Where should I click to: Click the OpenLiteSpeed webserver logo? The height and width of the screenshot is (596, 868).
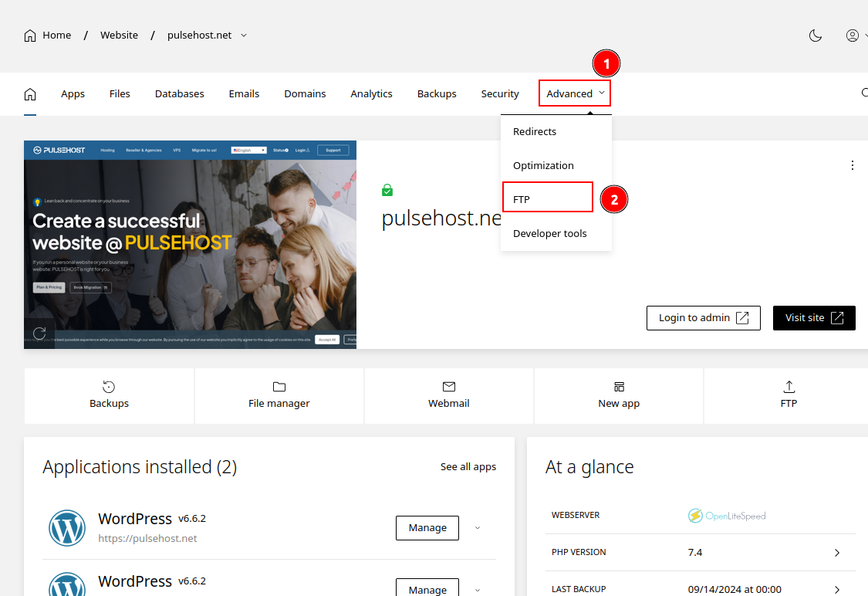(727, 516)
